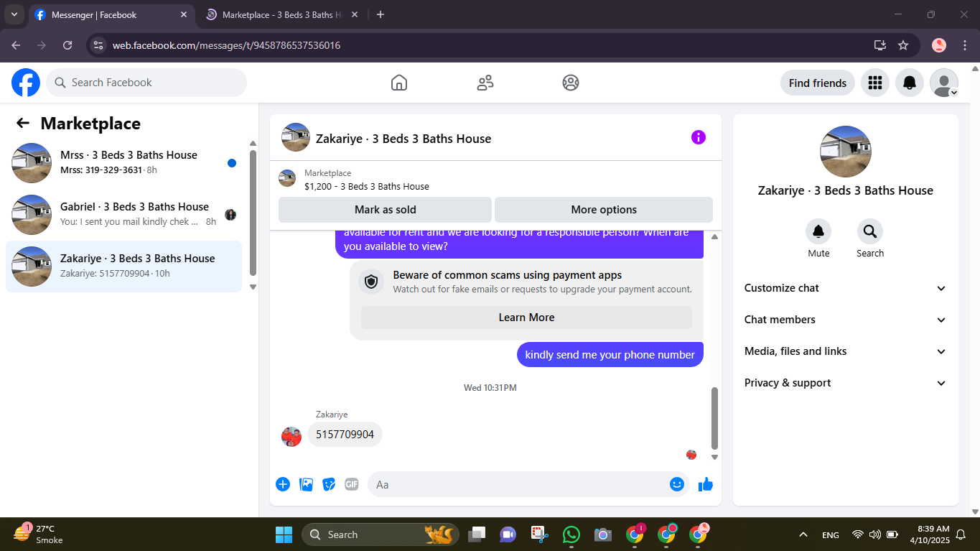Click the More options button
This screenshot has width=980, height=551.
pos(604,210)
